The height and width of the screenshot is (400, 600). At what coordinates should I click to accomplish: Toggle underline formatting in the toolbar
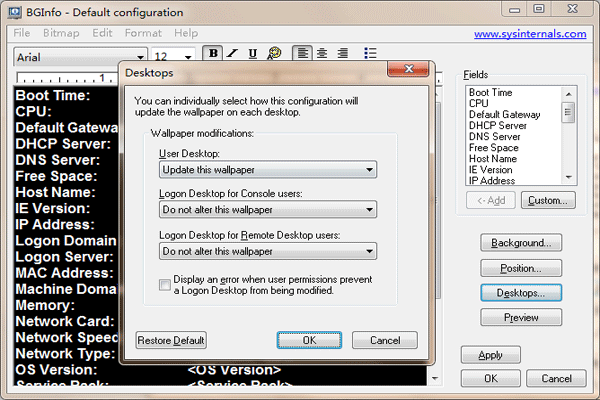tap(252, 54)
